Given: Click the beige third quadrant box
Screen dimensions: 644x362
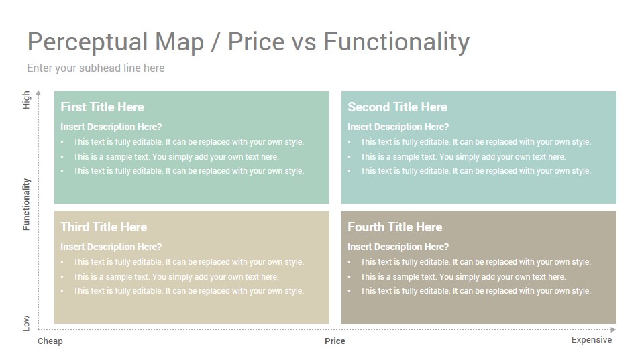Looking at the screenshot, I should point(192,267).
